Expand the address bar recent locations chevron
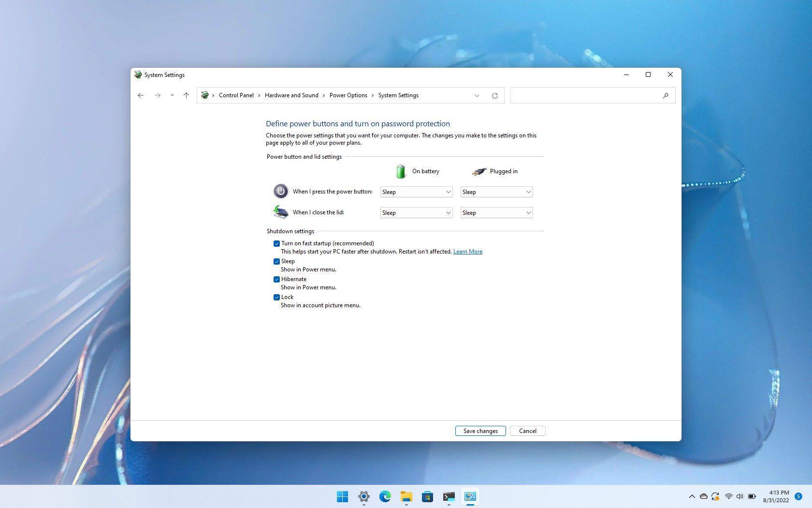The image size is (812, 508). click(477, 95)
